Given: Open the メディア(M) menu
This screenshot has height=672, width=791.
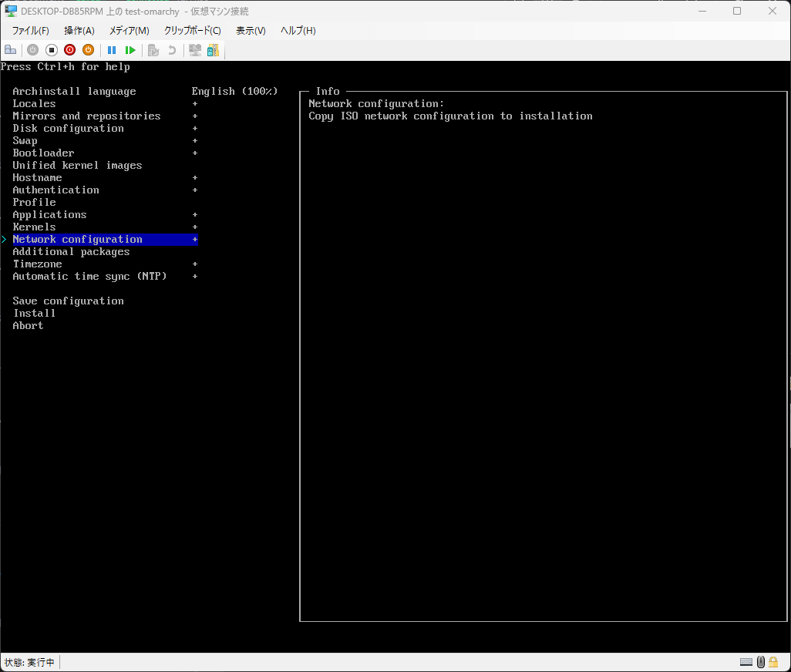Looking at the screenshot, I should [x=130, y=31].
